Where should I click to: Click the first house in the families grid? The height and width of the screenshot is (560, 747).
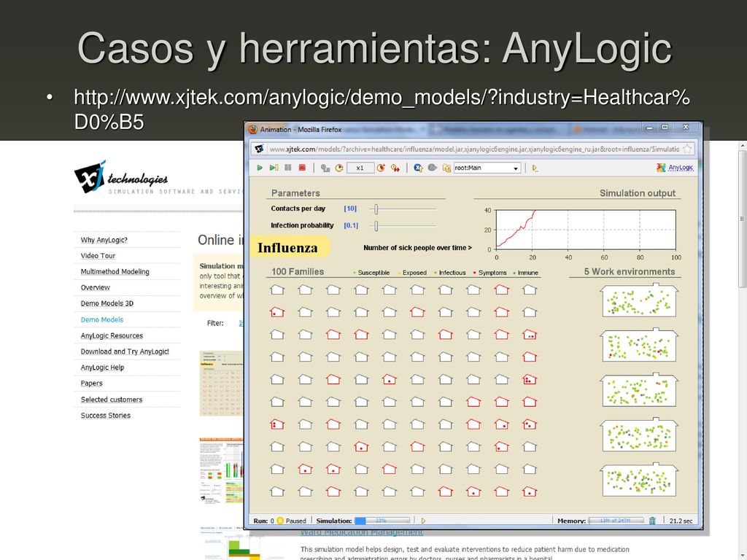[x=277, y=289]
